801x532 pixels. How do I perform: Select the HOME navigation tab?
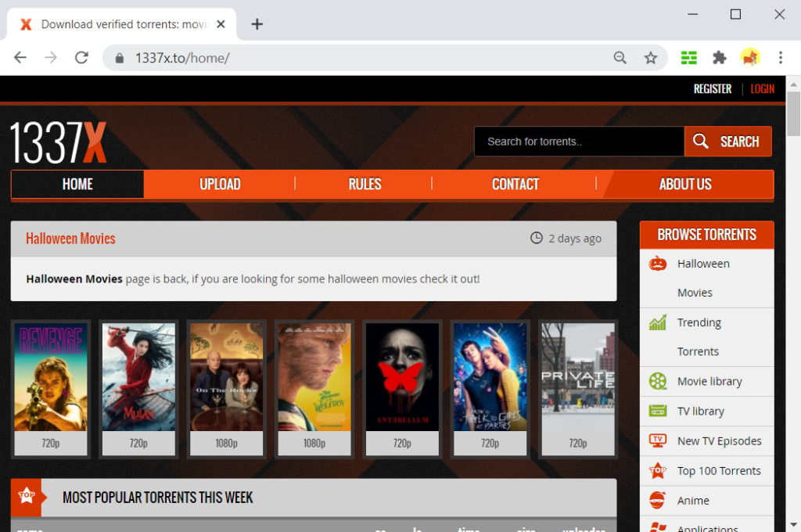(x=77, y=184)
